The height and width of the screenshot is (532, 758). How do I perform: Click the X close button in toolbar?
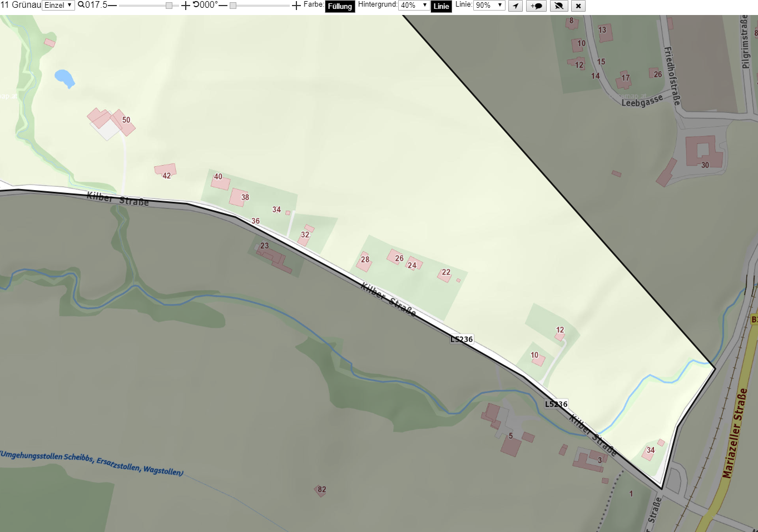578,6
